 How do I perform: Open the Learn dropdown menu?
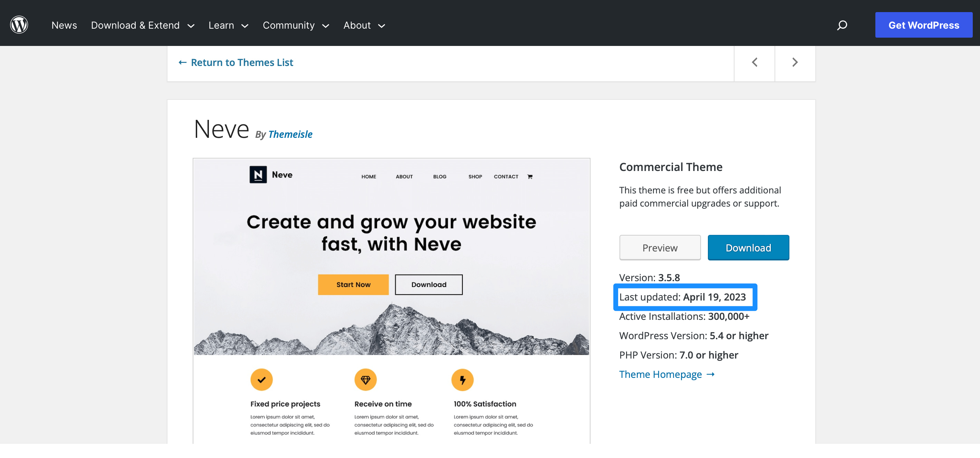[x=245, y=26]
